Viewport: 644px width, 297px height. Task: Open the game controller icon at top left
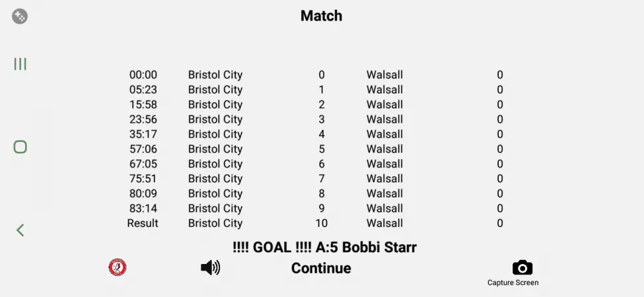20,16
